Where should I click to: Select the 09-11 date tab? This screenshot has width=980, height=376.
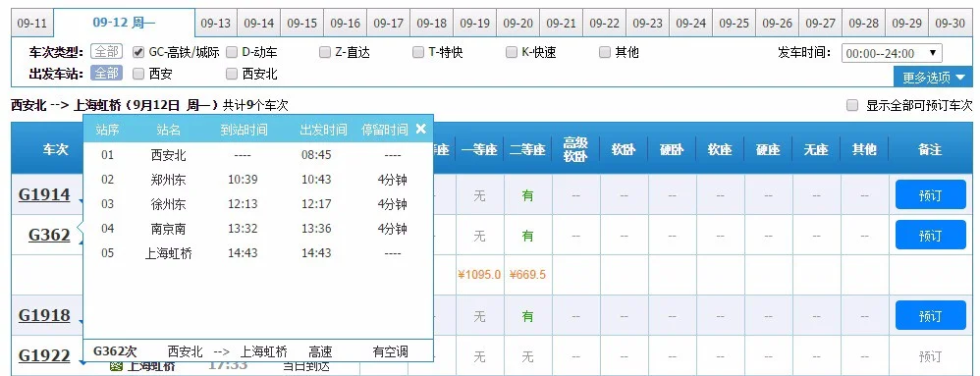pyautogui.click(x=31, y=24)
